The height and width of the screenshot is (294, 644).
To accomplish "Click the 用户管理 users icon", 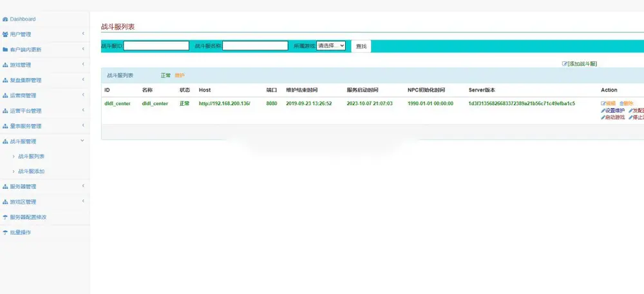I will point(5,35).
